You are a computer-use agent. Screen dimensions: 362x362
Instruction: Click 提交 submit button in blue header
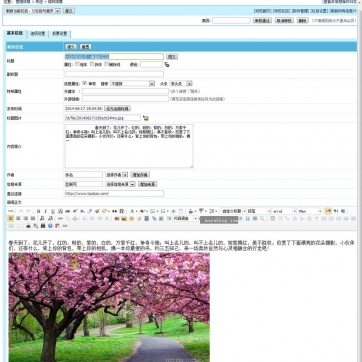click(71, 47)
